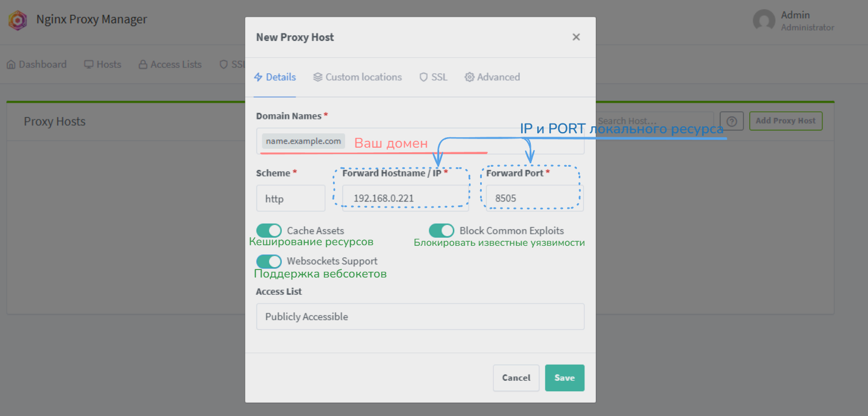The width and height of the screenshot is (868, 416).
Task: Open the Custom locations tab
Action: tap(357, 77)
